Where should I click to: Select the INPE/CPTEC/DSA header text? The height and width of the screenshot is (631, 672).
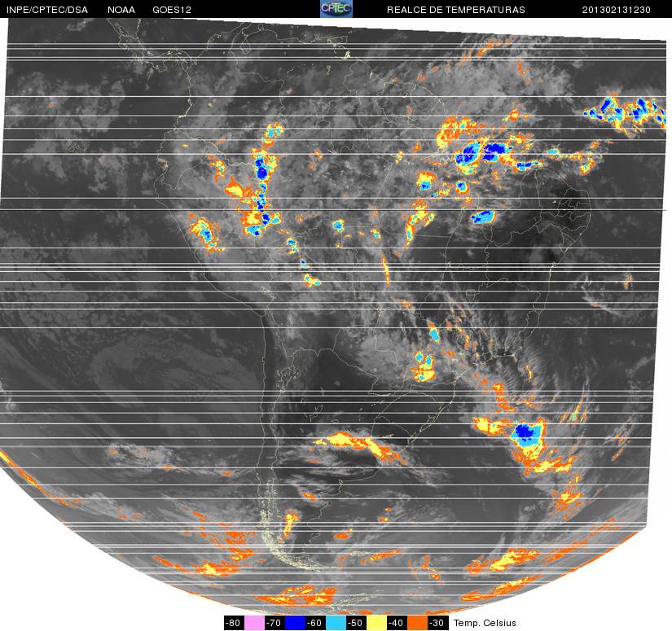[x=47, y=10]
